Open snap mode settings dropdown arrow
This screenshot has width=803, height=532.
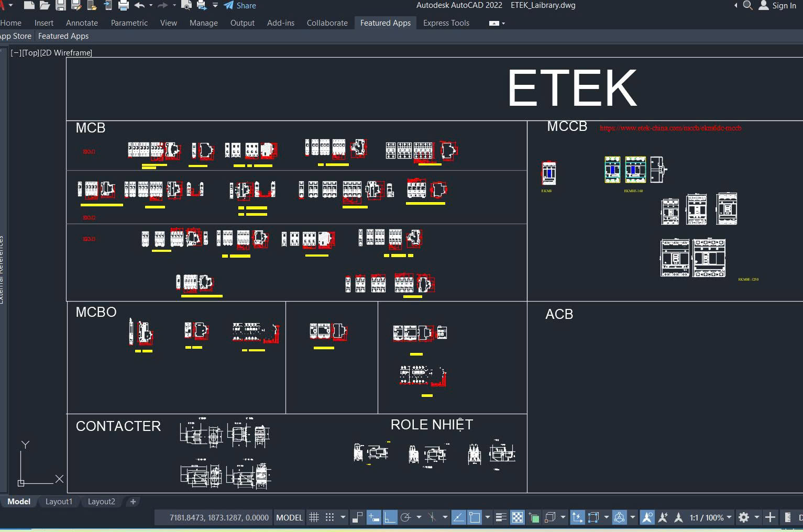tap(343, 517)
